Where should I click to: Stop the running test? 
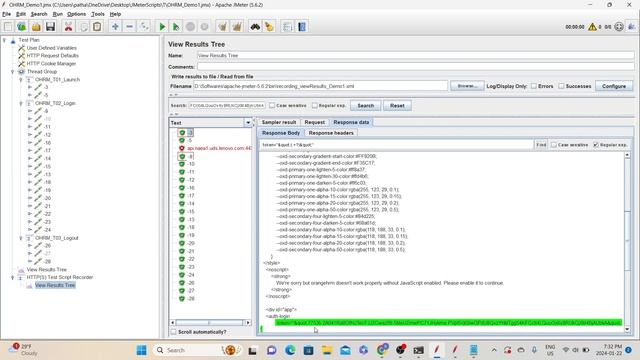(190, 27)
